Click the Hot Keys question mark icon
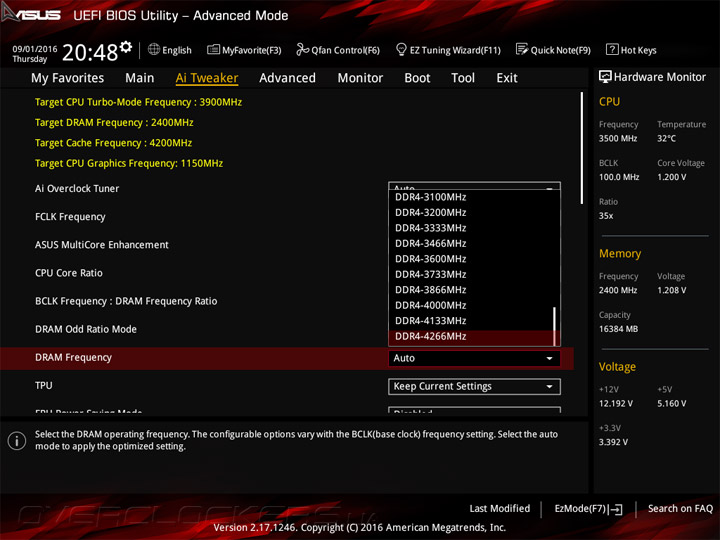Screen dimensions: 720x540 tap(612, 49)
